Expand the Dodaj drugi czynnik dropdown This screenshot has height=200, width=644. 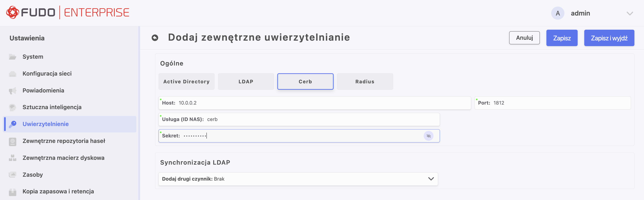(431, 179)
